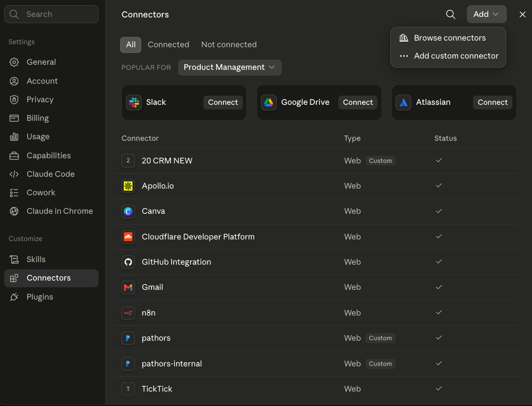The image size is (532, 406).
Task: Switch to the Not connected tab
Action: click(229, 45)
